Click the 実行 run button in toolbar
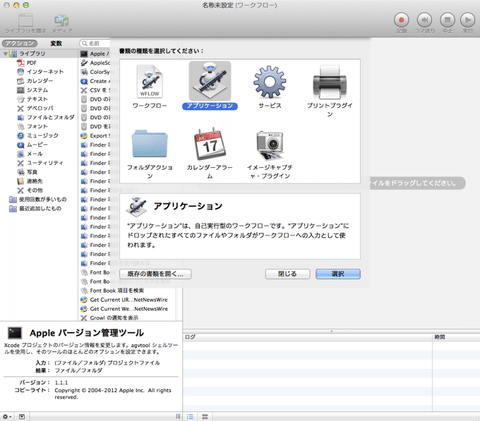Screen dimensions: 480x421 pyautogui.click(x=468, y=20)
